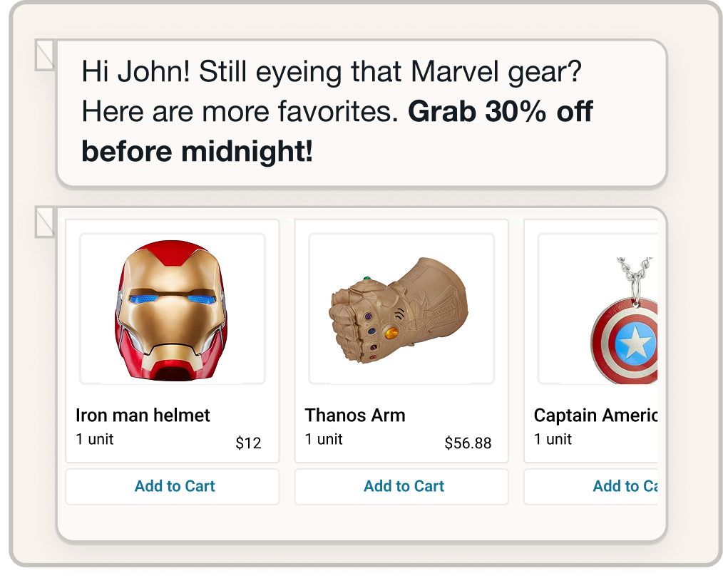Screen dimensions: 723x588
Task: Select the Captain America product title
Action: 596,416
